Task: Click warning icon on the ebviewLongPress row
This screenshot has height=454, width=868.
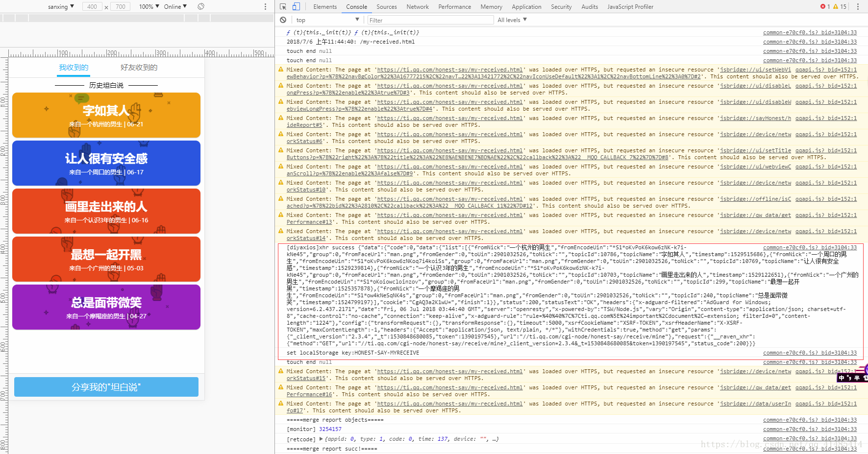Action: 281,102
